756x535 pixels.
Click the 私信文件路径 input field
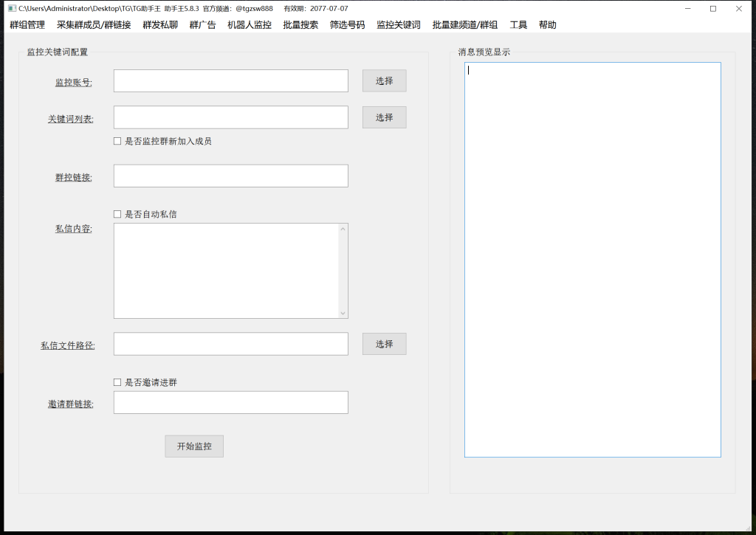point(231,344)
